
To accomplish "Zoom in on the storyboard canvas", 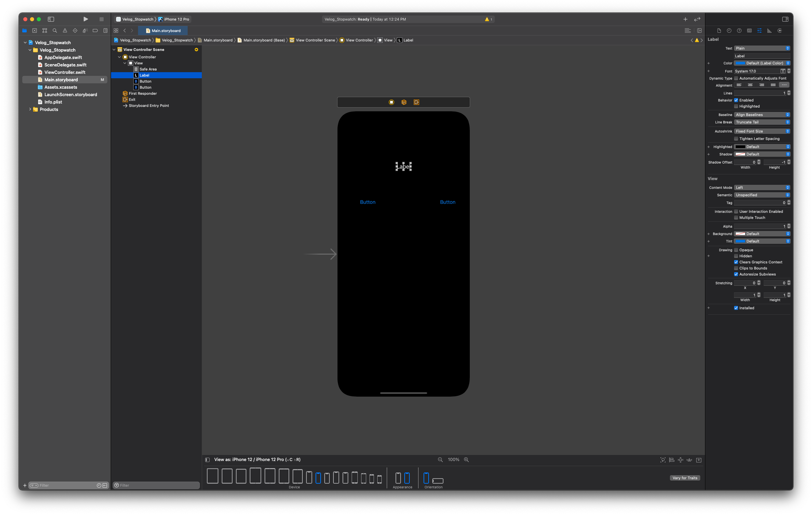I will 466,460.
